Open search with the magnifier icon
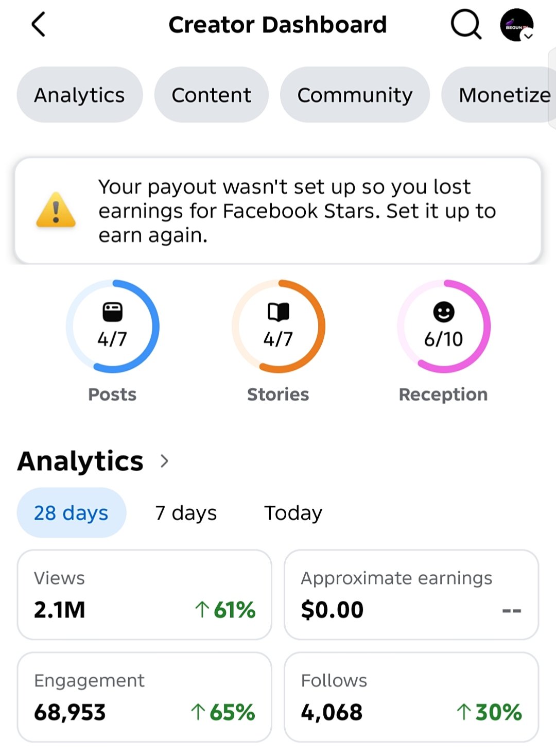This screenshot has height=756, width=556. [x=466, y=24]
